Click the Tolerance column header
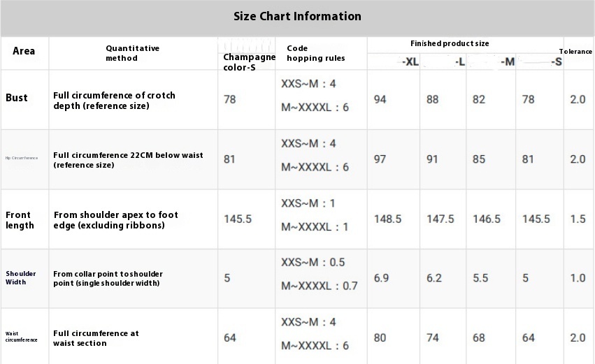Image resolution: width=595 pixels, height=364 pixels. click(x=575, y=52)
